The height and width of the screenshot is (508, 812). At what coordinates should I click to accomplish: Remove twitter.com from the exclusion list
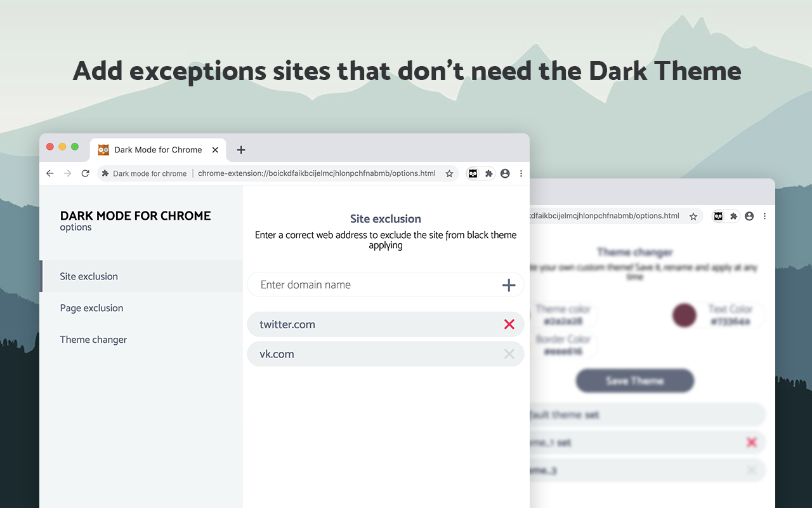click(x=509, y=324)
